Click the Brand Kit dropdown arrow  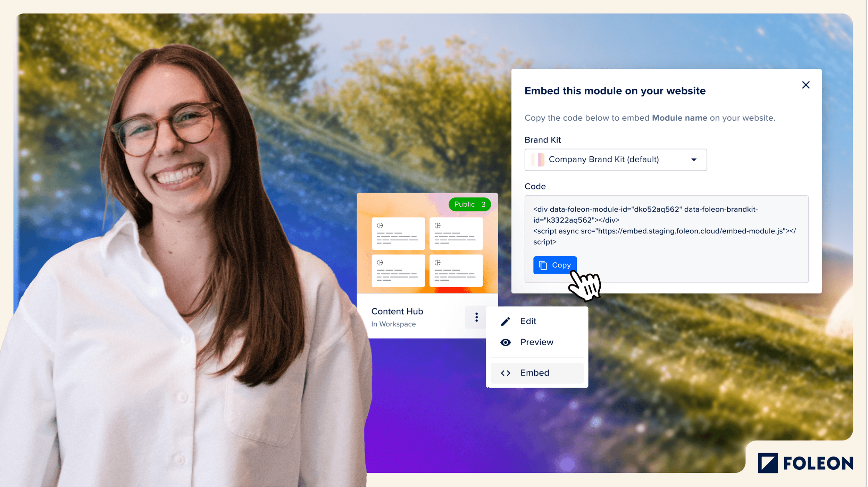pyautogui.click(x=694, y=160)
